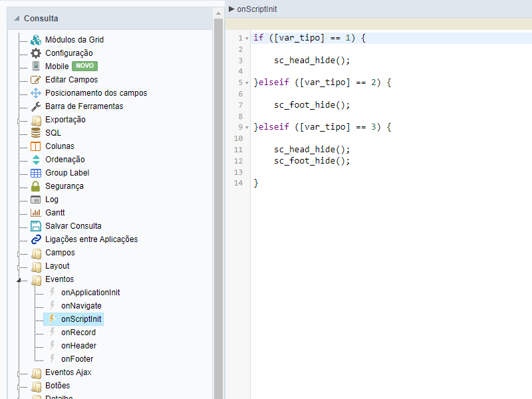The width and height of the screenshot is (532, 399).
Task: Click the Botões folder icon
Action: (x=36, y=386)
